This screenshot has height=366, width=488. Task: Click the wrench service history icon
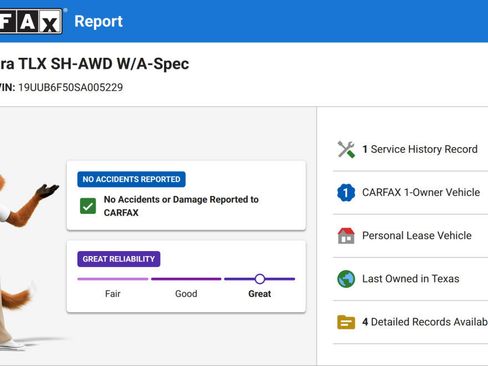click(x=346, y=149)
